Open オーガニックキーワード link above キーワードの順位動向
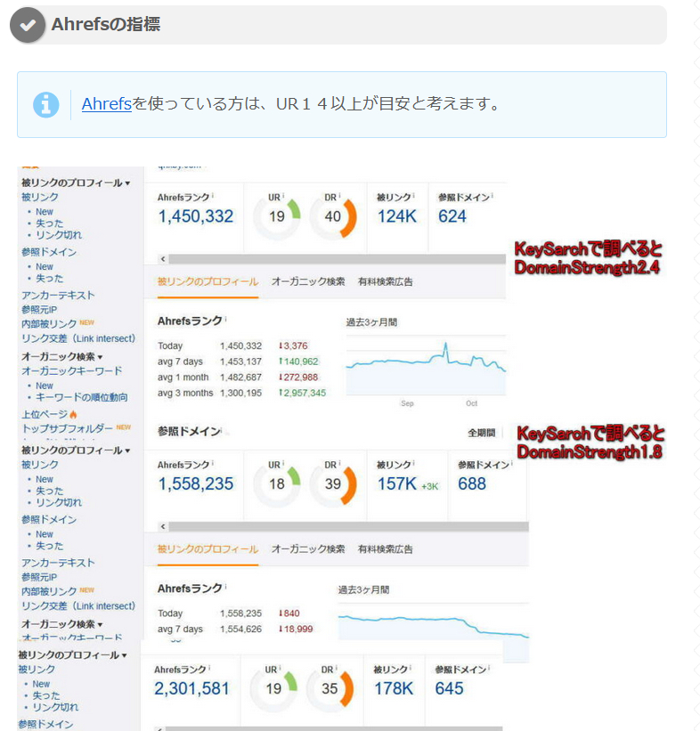 [x=72, y=371]
